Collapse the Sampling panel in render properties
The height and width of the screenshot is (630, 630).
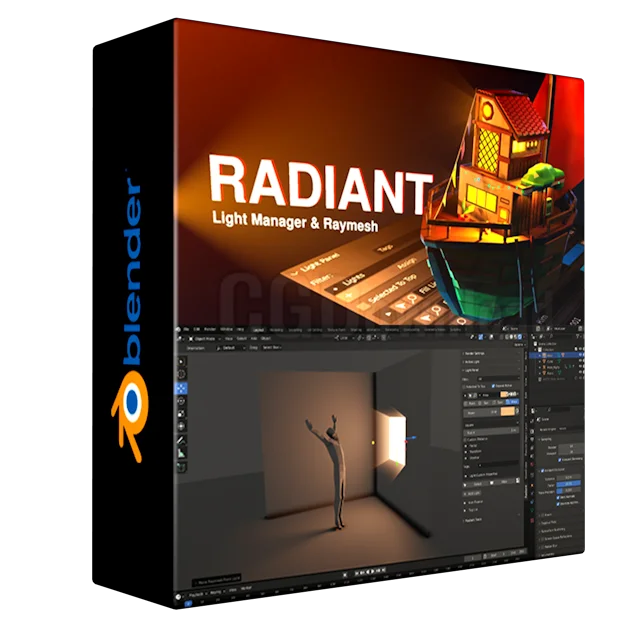[x=546, y=440]
